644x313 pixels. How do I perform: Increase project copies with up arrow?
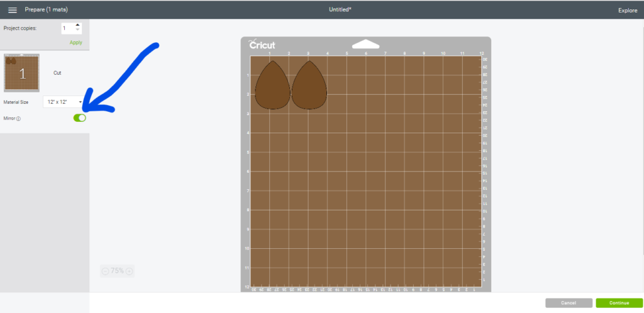77,26
